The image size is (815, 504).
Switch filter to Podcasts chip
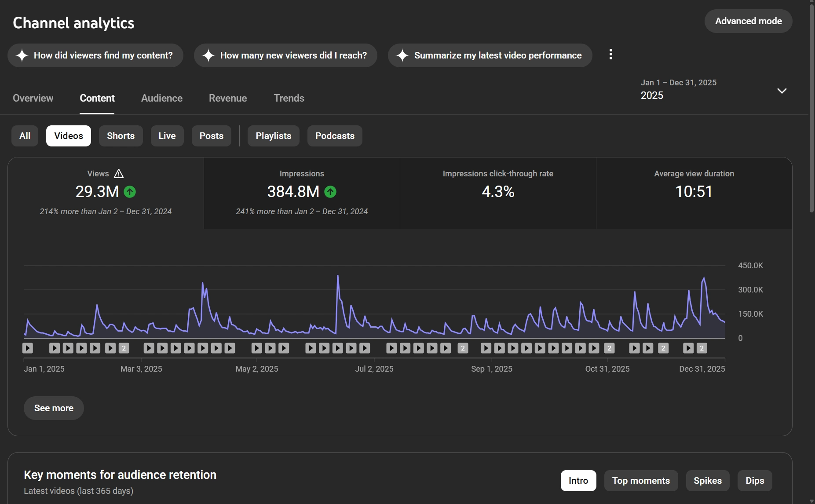[x=335, y=136]
